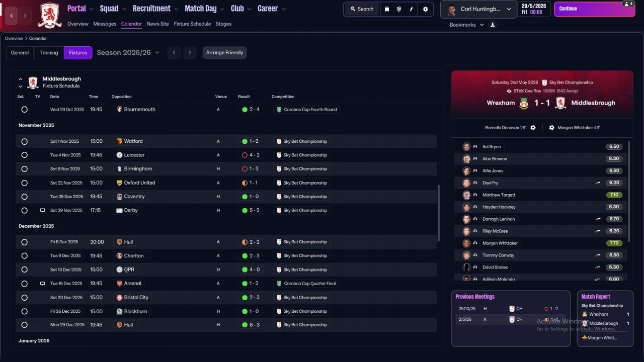This screenshot has width=644, height=362.
Task: Click the Bournemouth club badge
Action: 119,109
